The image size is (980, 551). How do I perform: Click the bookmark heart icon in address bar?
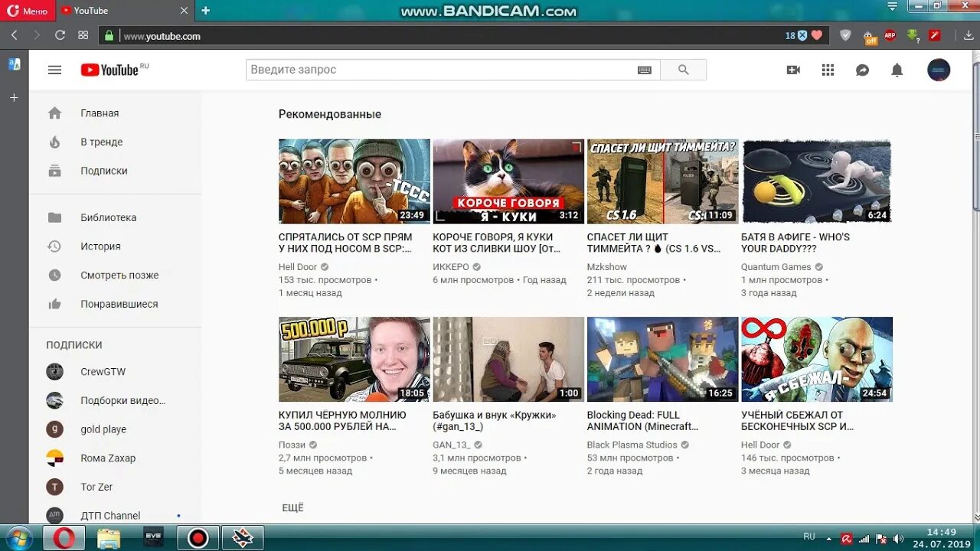coord(817,35)
